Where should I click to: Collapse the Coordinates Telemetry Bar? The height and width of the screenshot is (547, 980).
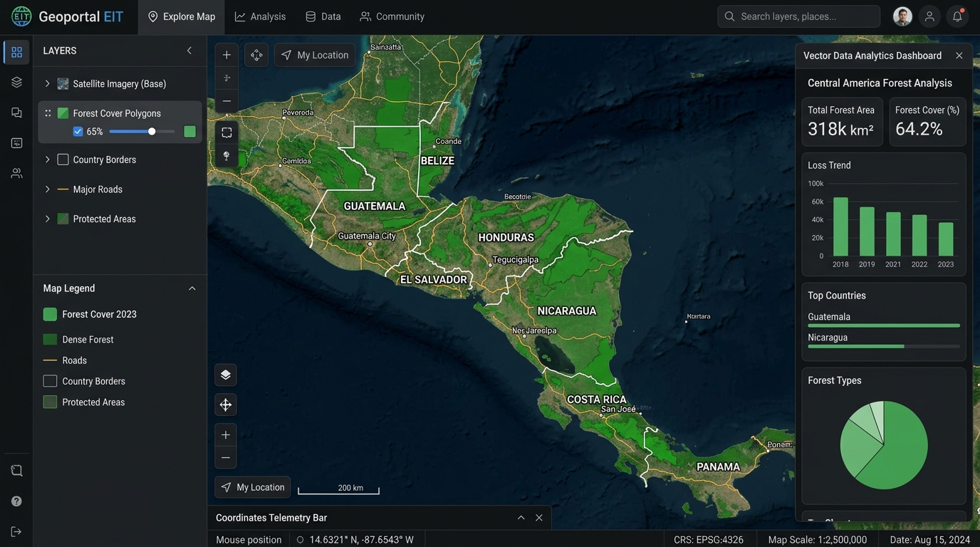521,518
